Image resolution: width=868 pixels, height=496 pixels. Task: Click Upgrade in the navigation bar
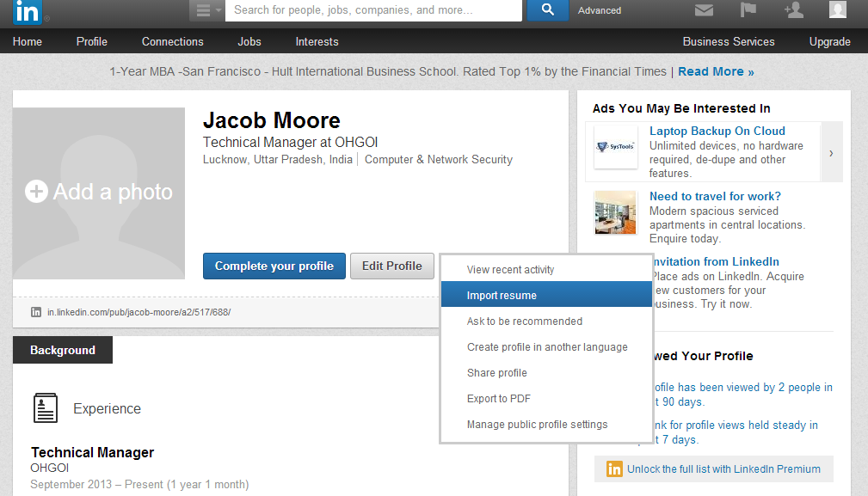(x=830, y=41)
